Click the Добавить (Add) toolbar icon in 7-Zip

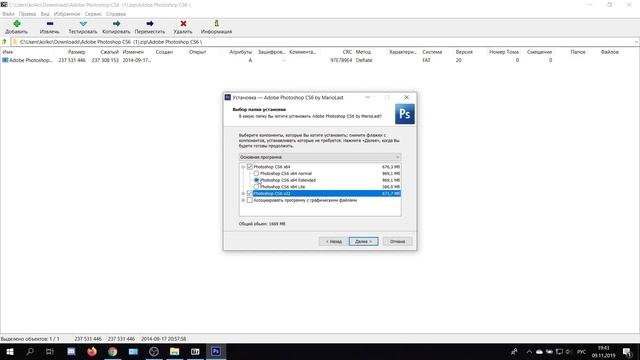point(17,24)
